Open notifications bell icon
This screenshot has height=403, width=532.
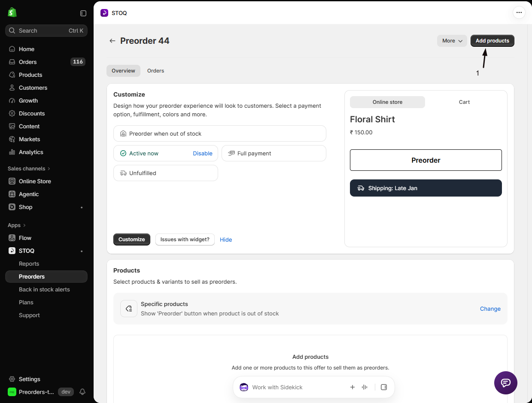coord(82,392)
